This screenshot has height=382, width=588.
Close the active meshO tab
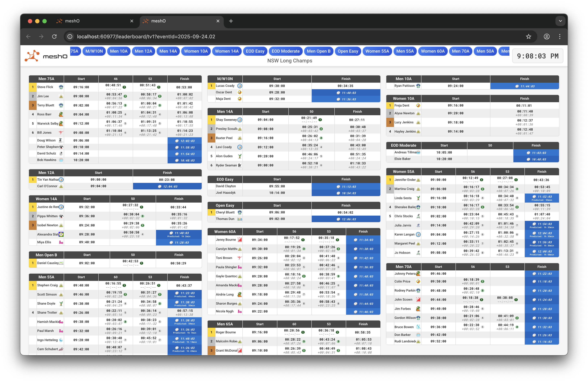[218, 21]
